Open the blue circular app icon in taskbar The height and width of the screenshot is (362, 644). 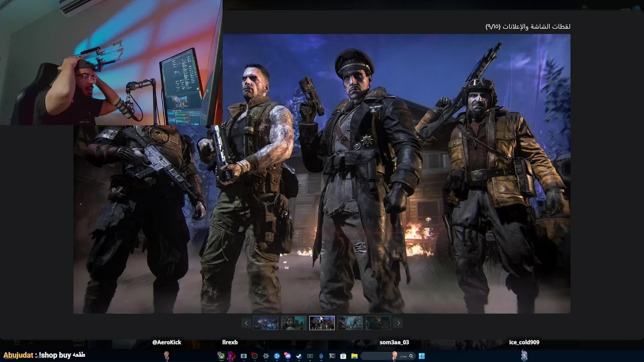click(x=277, y=356)
